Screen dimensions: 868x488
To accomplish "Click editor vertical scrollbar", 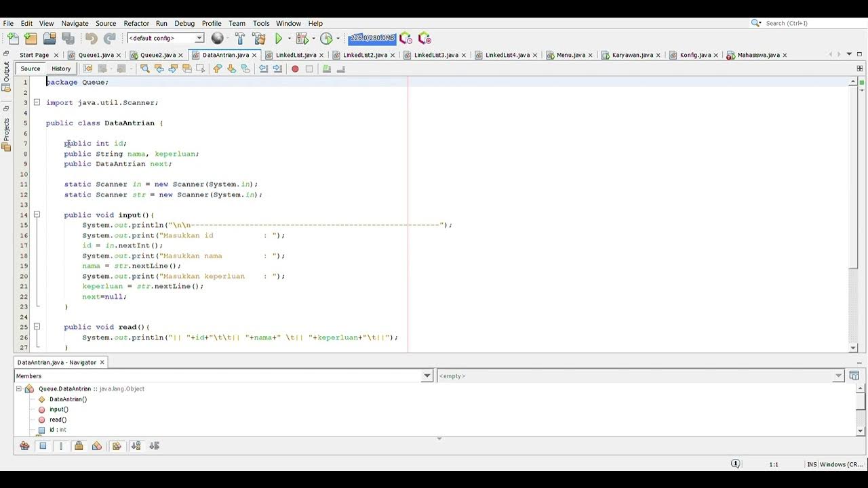I will coord(853,178).
